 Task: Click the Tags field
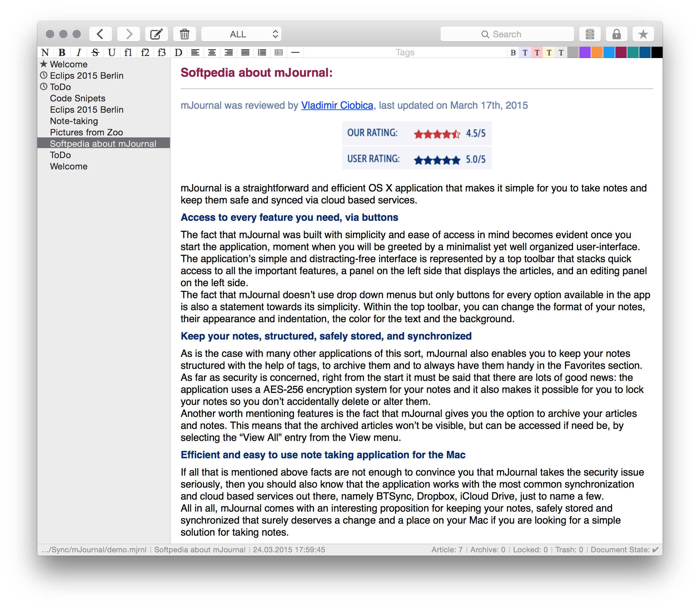[x=405, y=52]
